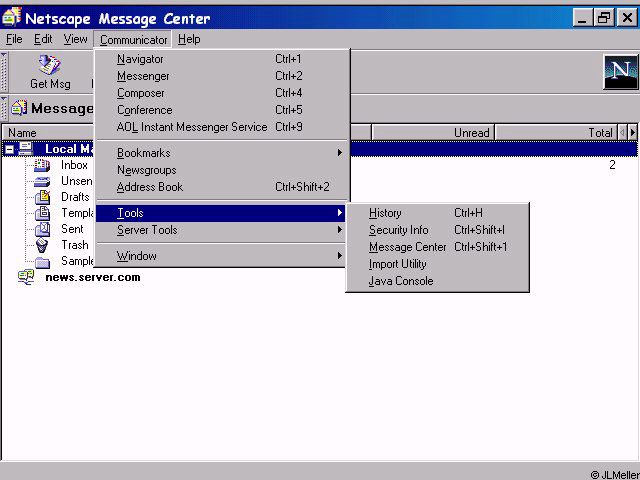This screenshot has width=640, height=480.
Task: Open the Edit menu
Action: point(43,39)
